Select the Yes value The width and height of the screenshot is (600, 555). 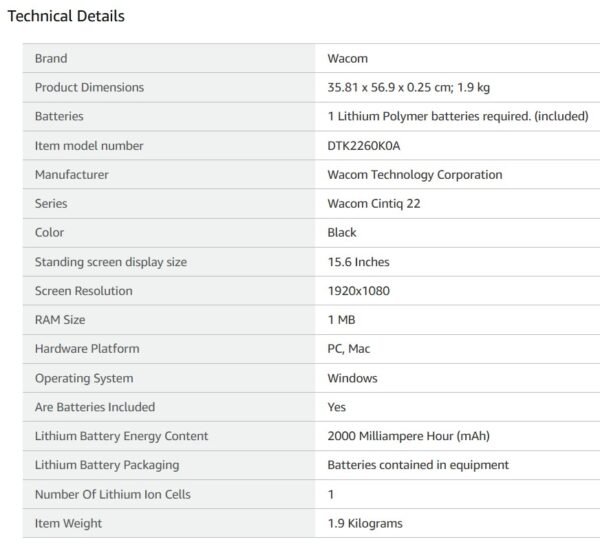[x=336, y=407]
